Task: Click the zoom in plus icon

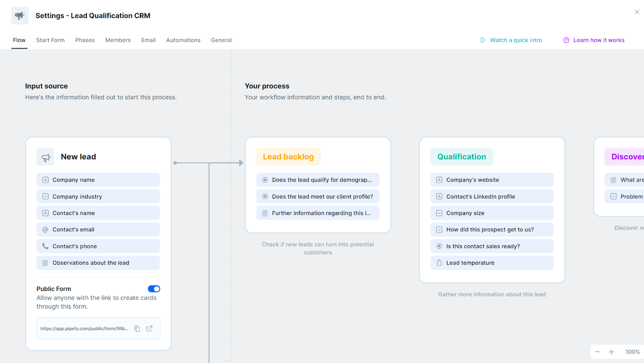Action: coord(611,352)
